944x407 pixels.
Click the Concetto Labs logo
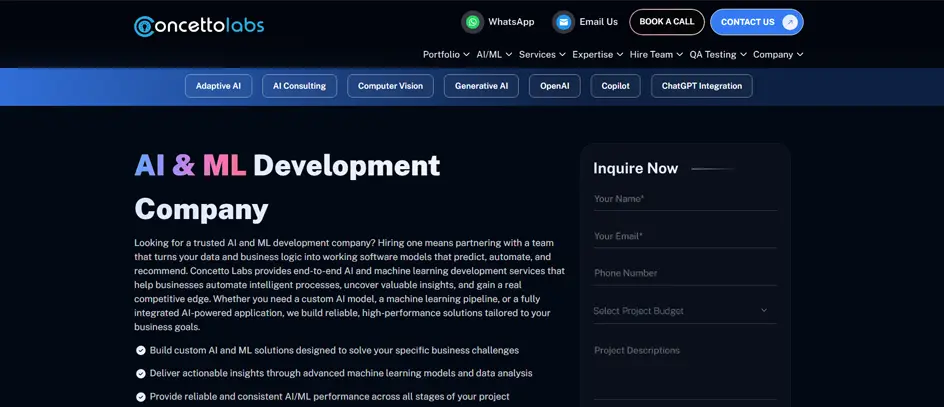(x=199, y=25)
